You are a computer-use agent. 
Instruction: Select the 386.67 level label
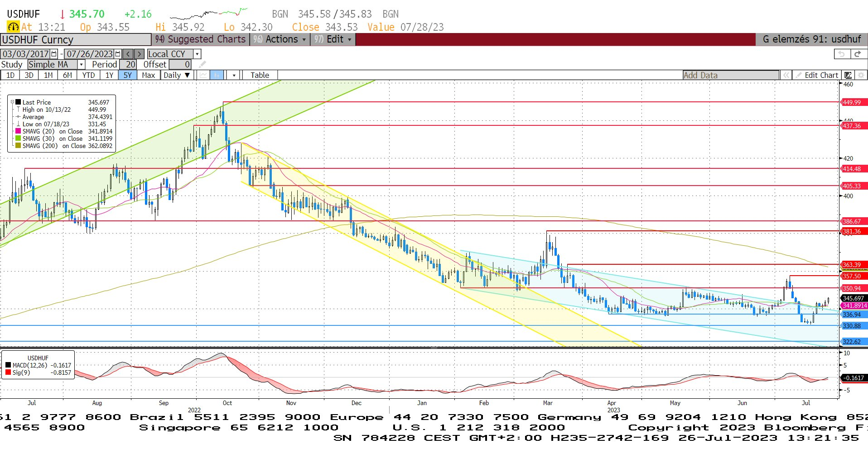pyautogui.click(x=854, y=221)
